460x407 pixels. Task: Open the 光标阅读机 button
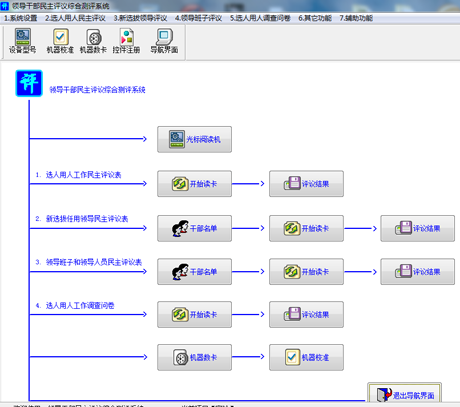click(x=195, y=139)
